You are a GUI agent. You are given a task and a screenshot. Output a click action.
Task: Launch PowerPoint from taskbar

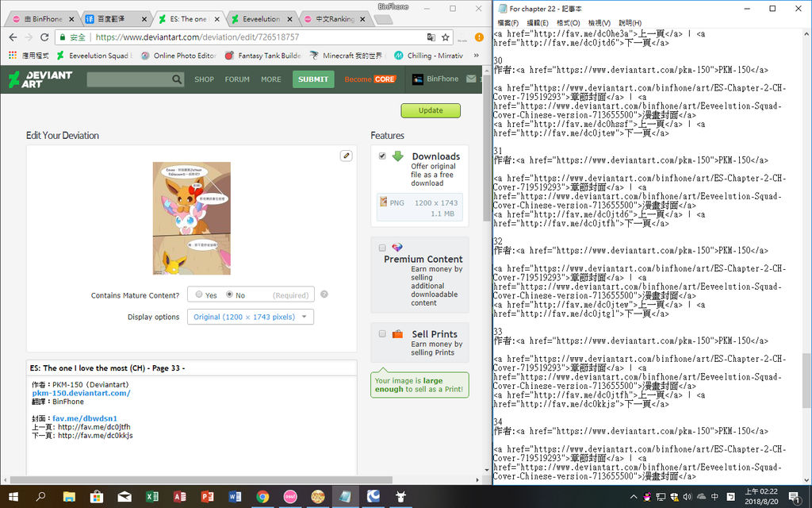coord(207,497)
